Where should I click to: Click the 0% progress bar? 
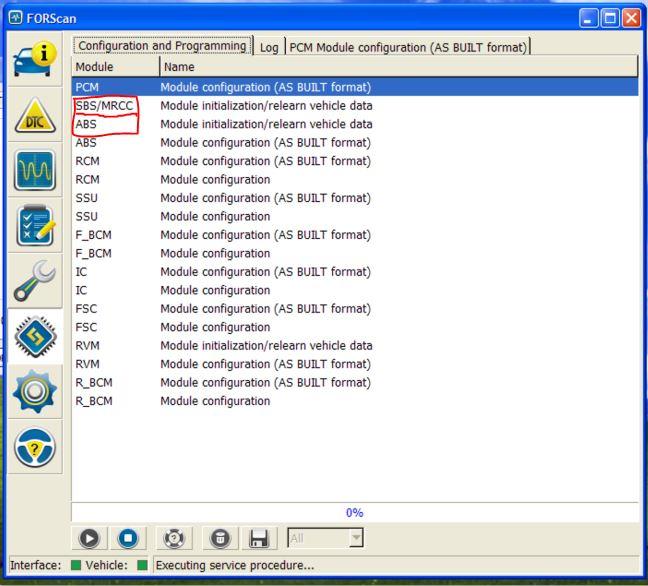(355, 512)
